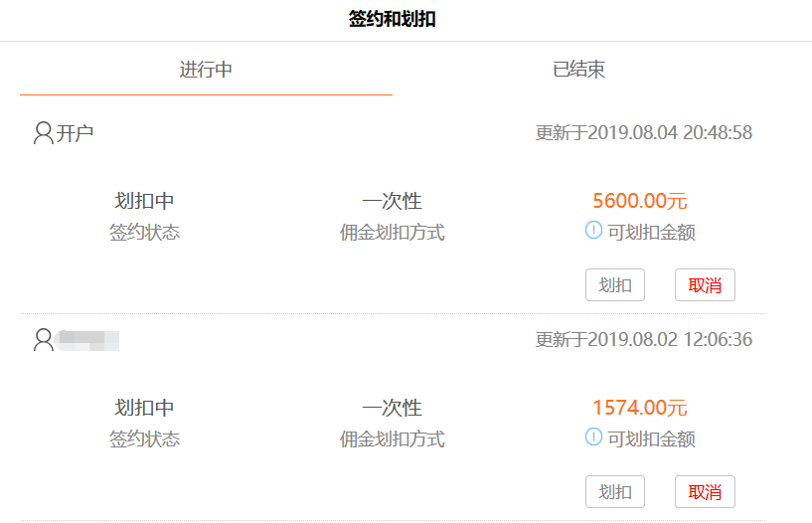This screenshot has height=523, width=812.
Task: Open the 已结束 tab
Action: coord(578,70)
